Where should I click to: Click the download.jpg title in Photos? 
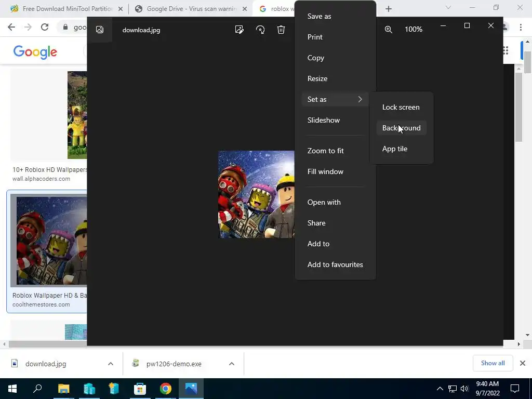[141, 30]
